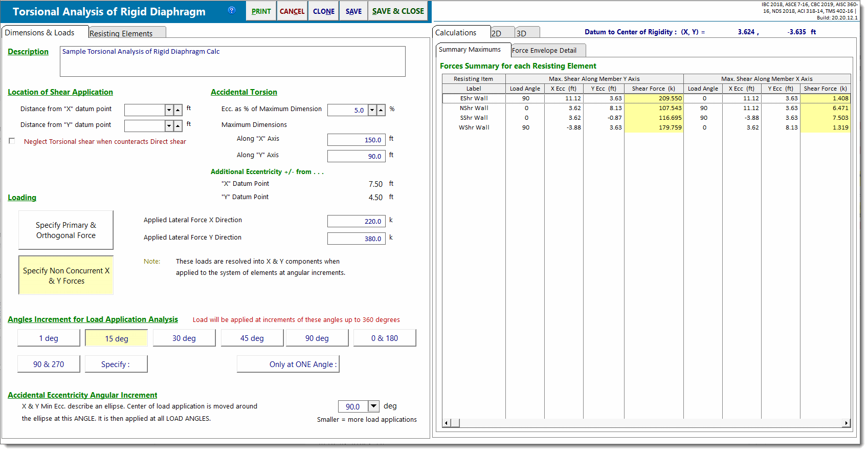The image size is (868, 452).
Task: Click Along Y Axis dimension field
Action: (357, 156)
